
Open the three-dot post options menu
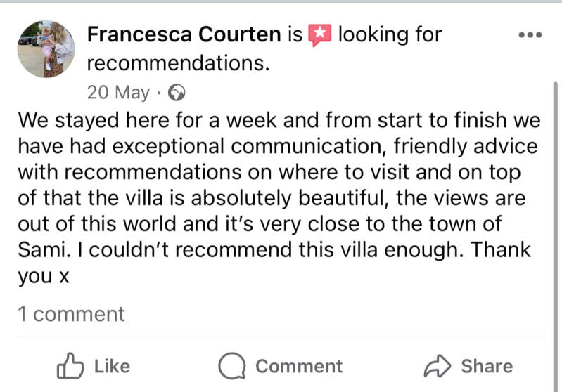point(529,34)
